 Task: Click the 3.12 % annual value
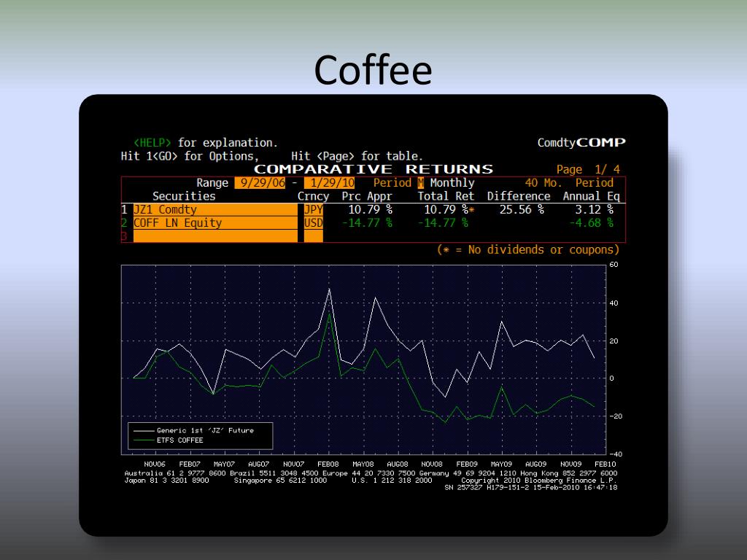(594, 209)
